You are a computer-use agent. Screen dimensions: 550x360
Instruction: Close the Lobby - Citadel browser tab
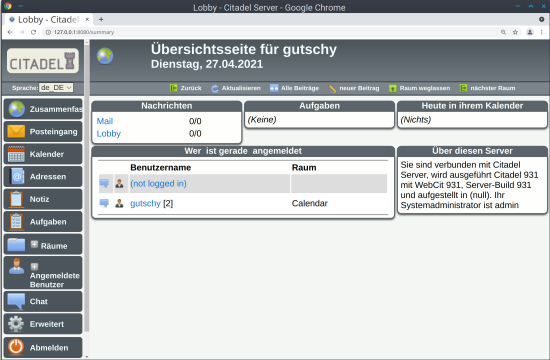pos(87,20)
